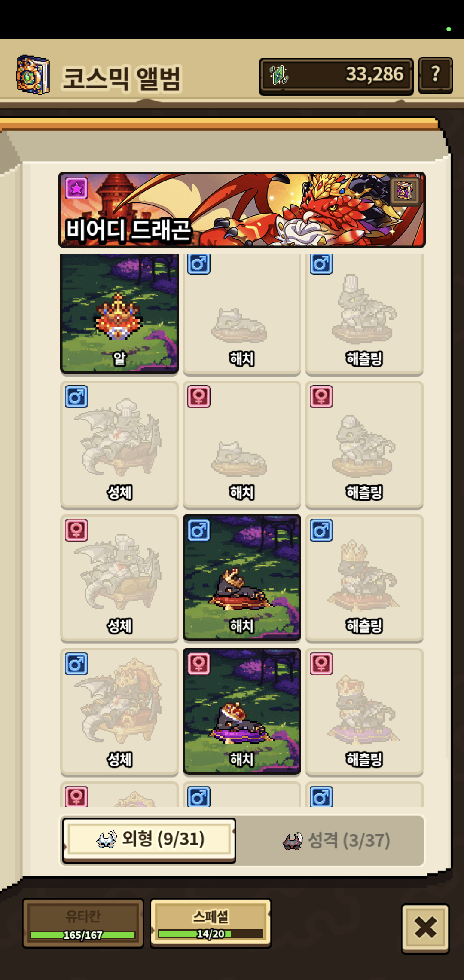Click the male symbol on first 해치 card
Image resolution: width=464 pixels, height=980 pixels.
pyautogui.click(x=199, y=263)
